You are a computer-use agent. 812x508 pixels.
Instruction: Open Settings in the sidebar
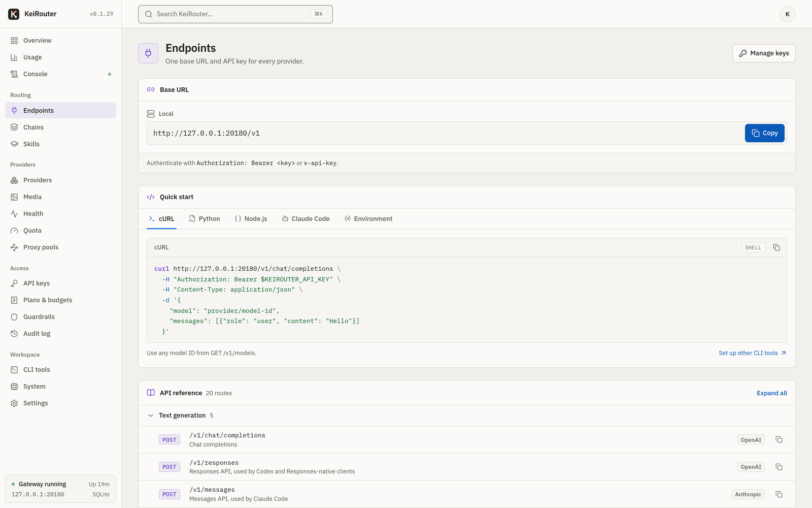(x=60, y=403)
